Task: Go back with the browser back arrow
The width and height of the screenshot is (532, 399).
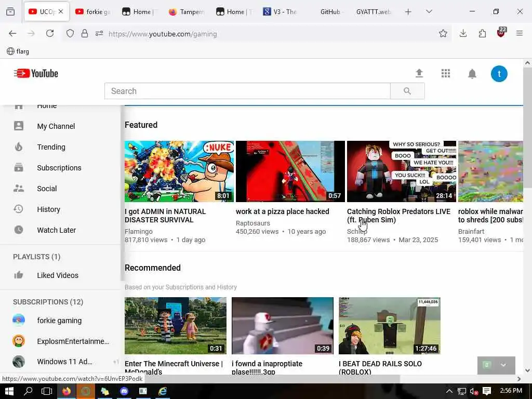Action: tap(12, 34)
